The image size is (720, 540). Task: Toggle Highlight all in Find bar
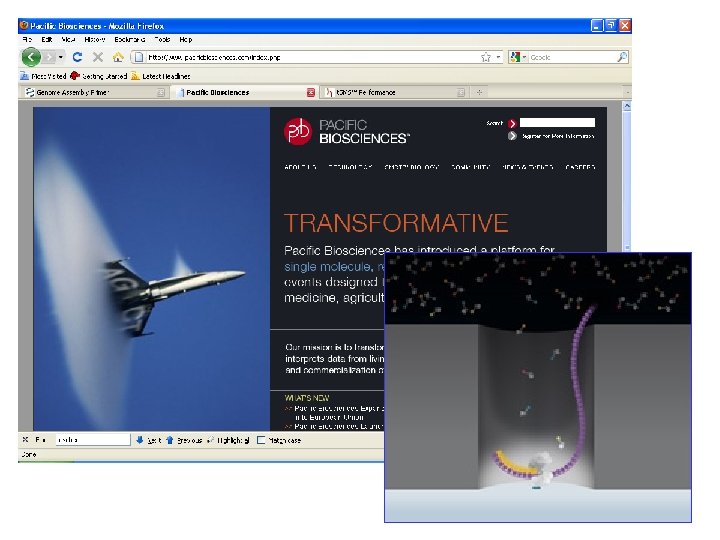pyautogui.click(x=228, y=440)
